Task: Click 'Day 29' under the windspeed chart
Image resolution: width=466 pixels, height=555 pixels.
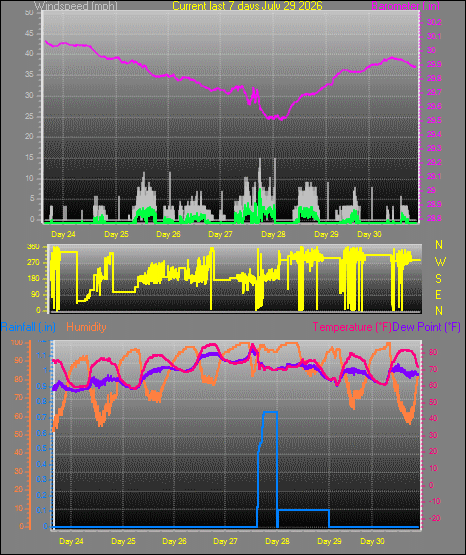Action: click(326, 234)
